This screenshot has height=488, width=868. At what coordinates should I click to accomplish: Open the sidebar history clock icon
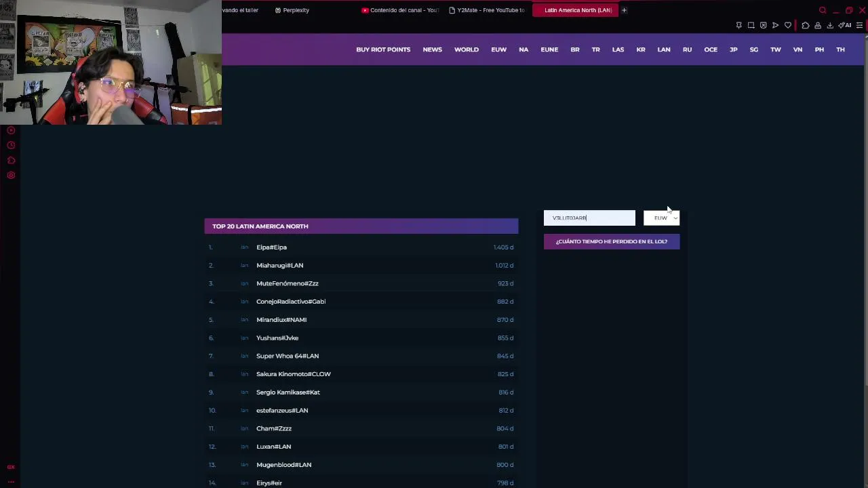(x=11, y=145)
